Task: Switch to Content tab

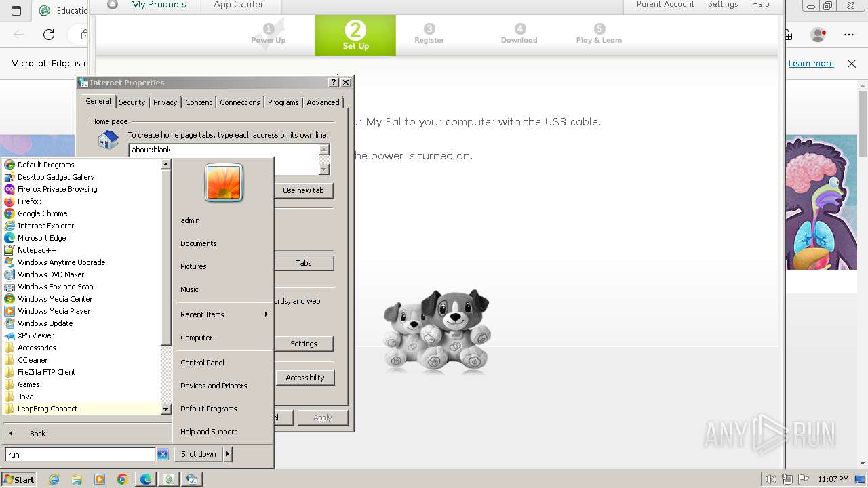Action: click(199, 102)
